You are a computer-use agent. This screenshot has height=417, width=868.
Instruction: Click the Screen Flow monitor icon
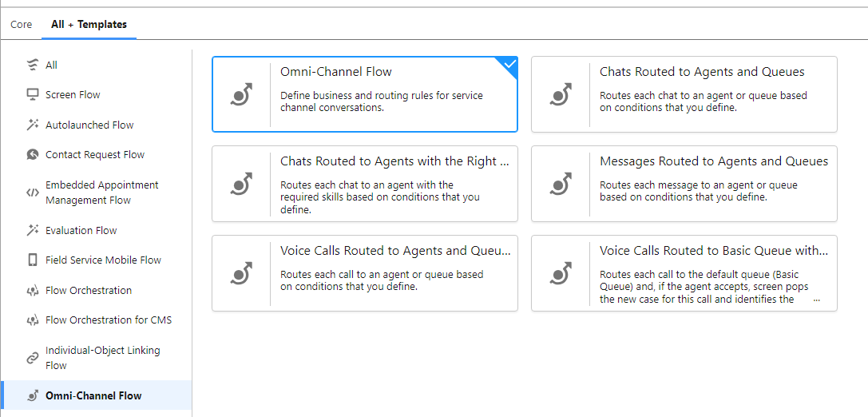tap(33, 95)
